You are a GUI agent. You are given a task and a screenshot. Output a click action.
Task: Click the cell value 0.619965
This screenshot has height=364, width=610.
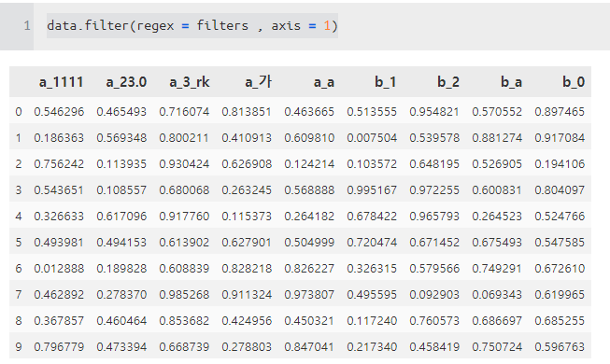(x=560, y=294)
